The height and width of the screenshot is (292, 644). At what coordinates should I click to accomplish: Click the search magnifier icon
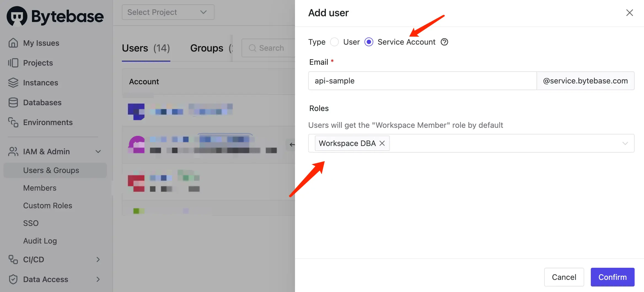tap(252, 48)
